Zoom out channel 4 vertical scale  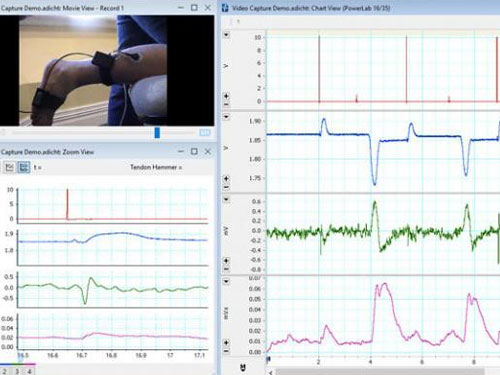226,351
